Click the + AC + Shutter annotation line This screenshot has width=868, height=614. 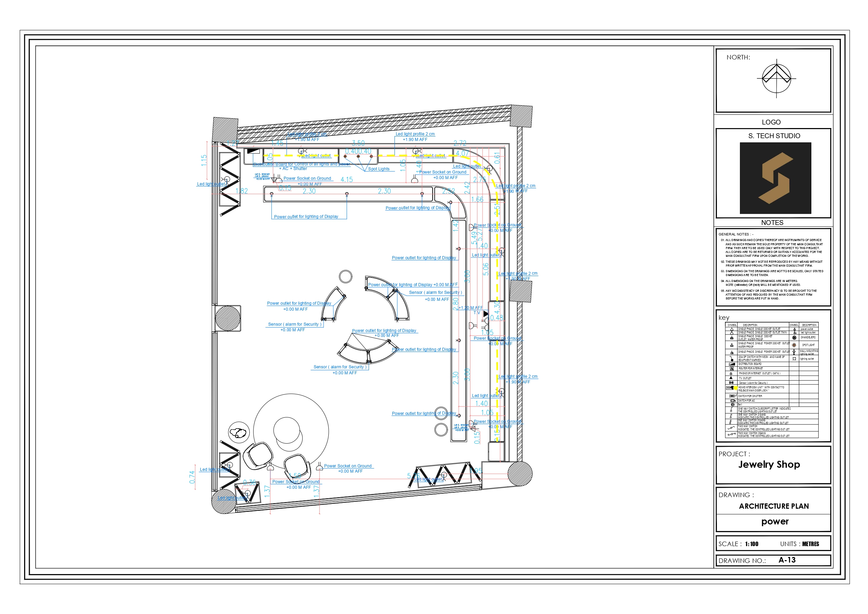[x=293, y=169]
